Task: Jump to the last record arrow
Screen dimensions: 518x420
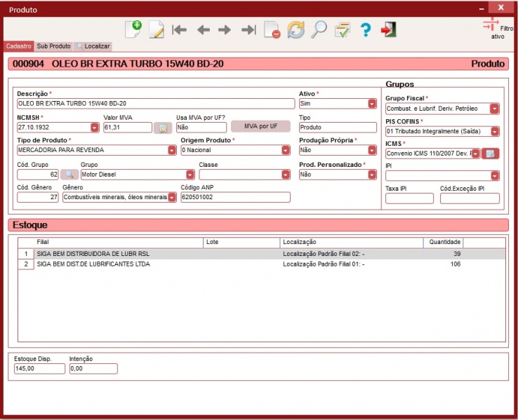Action: click(248, 29)
